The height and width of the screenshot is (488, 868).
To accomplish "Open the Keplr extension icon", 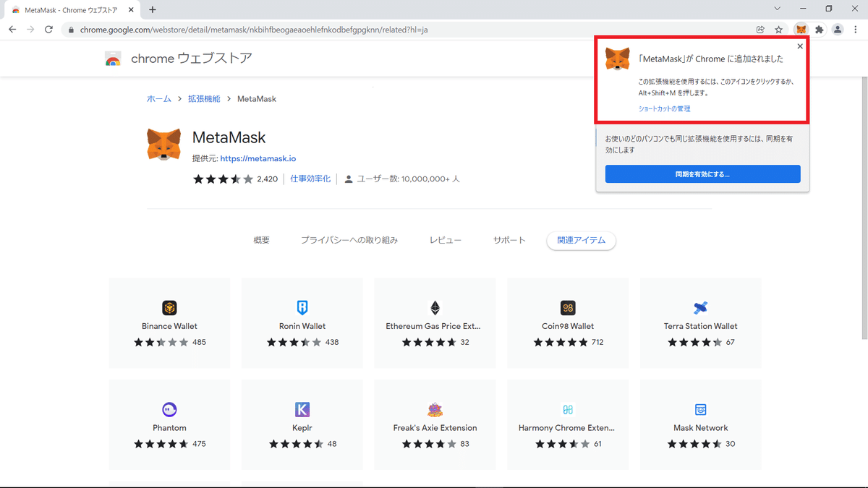I will 302,410.
